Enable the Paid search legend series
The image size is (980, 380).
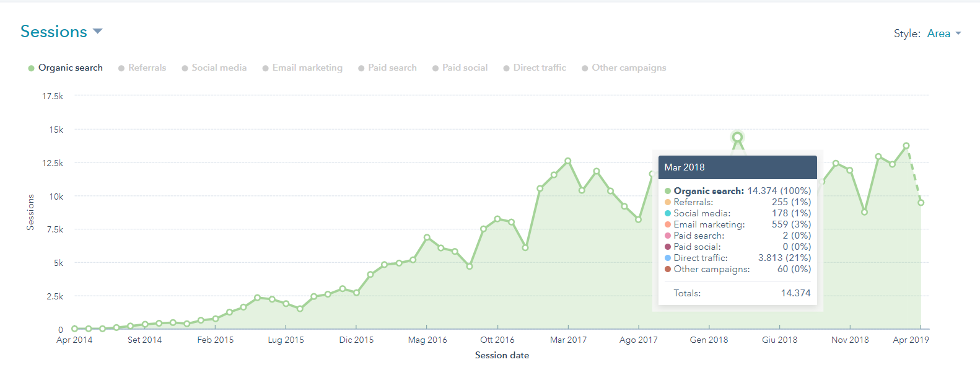coord(387,68)
